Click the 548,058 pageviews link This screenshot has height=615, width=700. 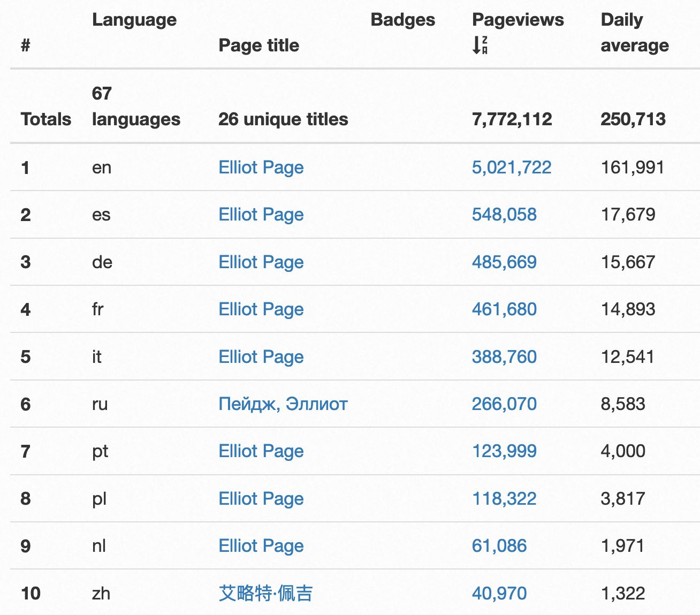coord(504,215)
